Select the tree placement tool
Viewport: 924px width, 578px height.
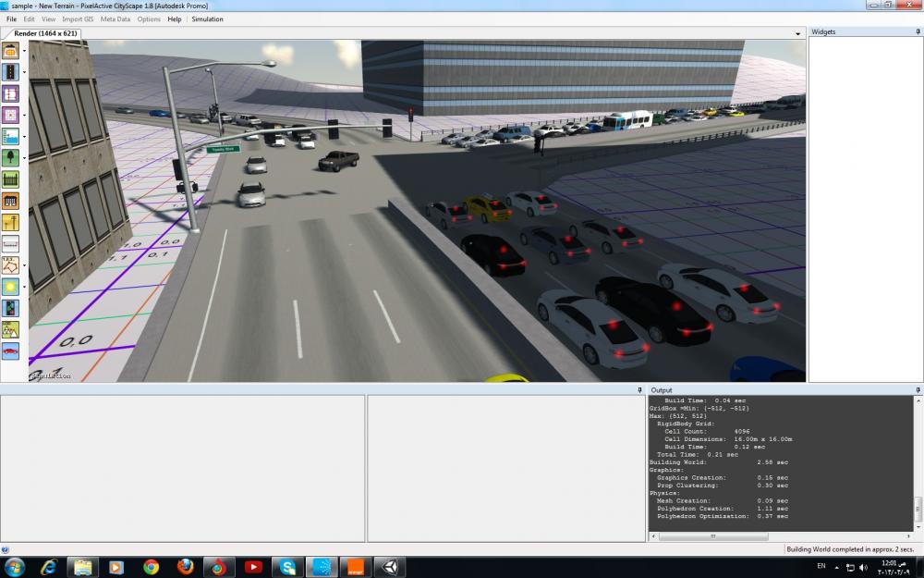click(x=10, y=158)
